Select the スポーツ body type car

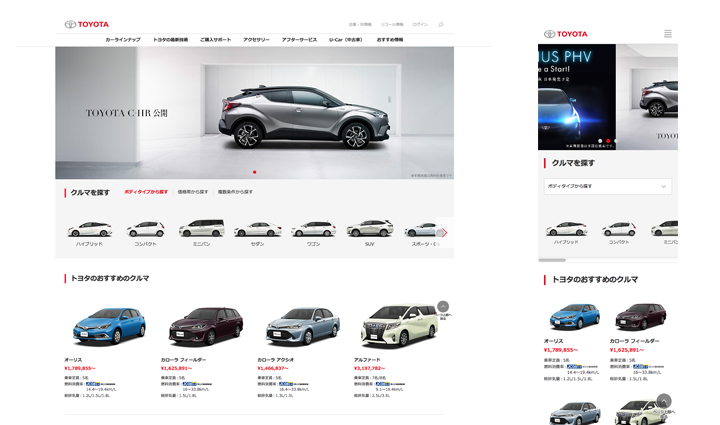[x=422, y=229]
